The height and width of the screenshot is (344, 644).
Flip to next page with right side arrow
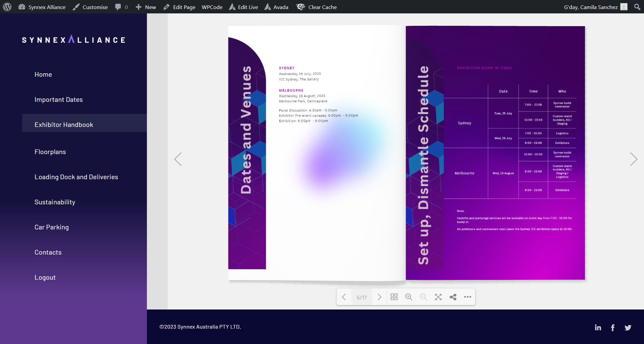pyautogui.click(x=633, y=159)
